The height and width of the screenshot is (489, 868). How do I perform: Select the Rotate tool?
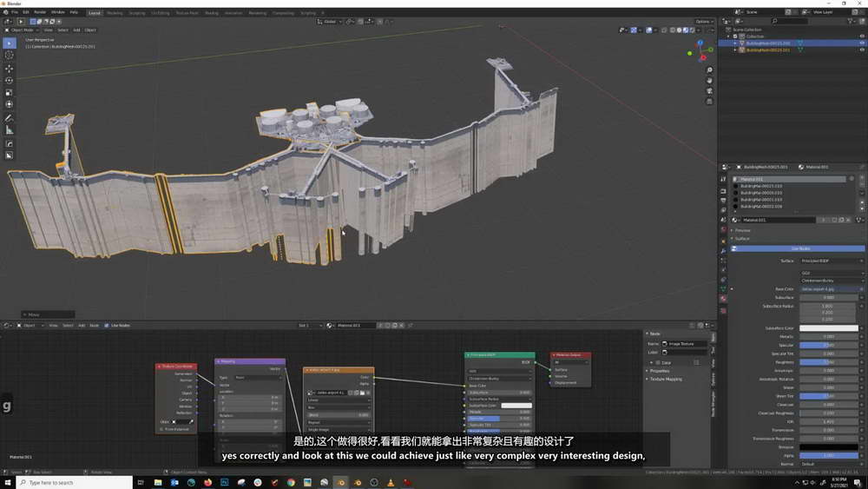tap(10, 80)
